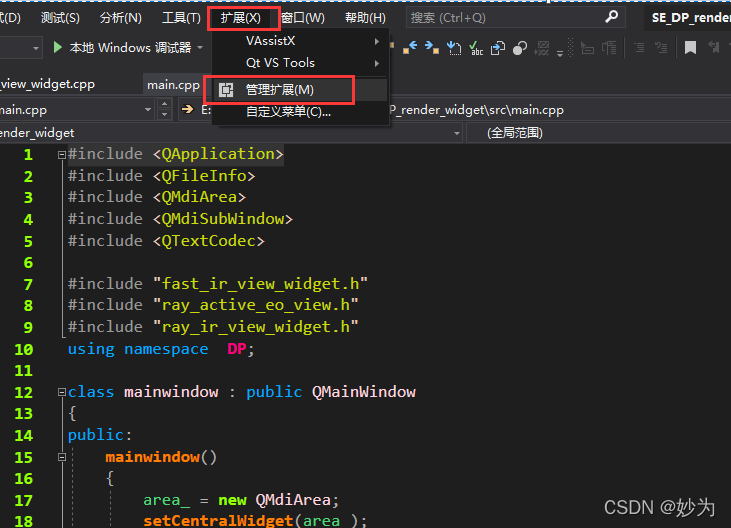This screenshot has height=528, width=731.
Task: Click the public: keyword on line 14
Action: 100,435
